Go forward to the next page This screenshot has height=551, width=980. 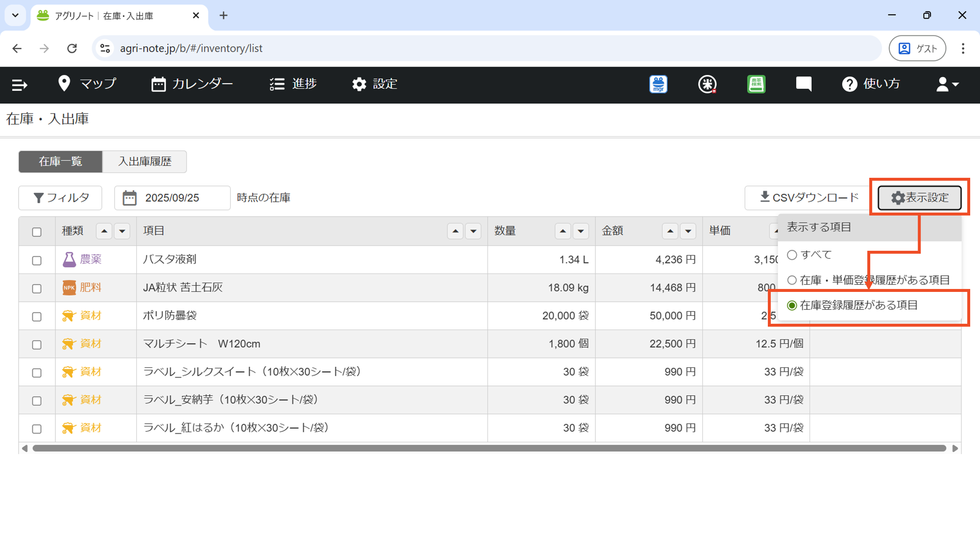click(44, 48)
